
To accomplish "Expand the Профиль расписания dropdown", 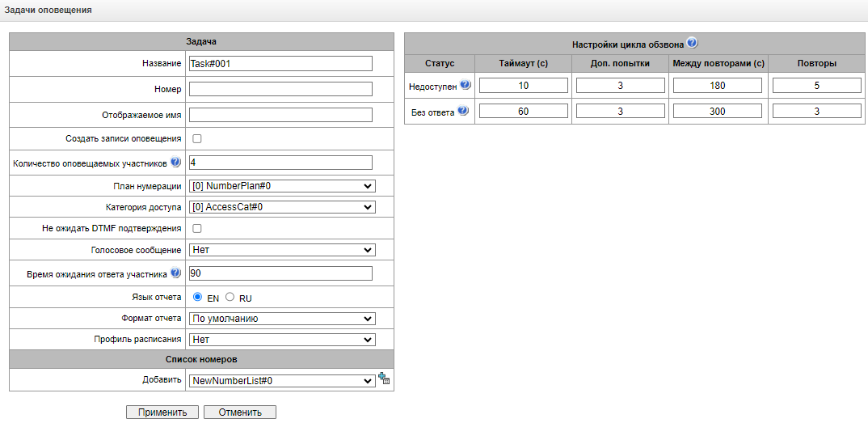I will [x=281, y=339].
